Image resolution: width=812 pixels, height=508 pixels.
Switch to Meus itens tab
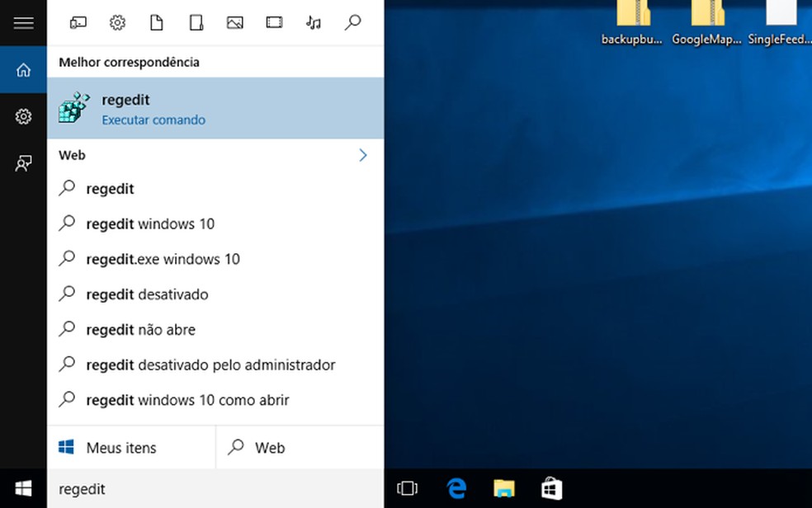click(131, 448)
